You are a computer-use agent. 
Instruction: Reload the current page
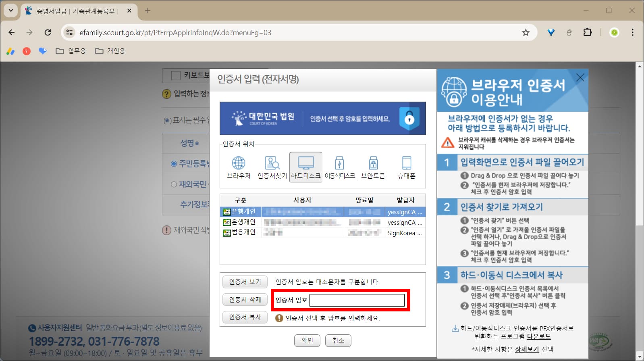(48, 32)
